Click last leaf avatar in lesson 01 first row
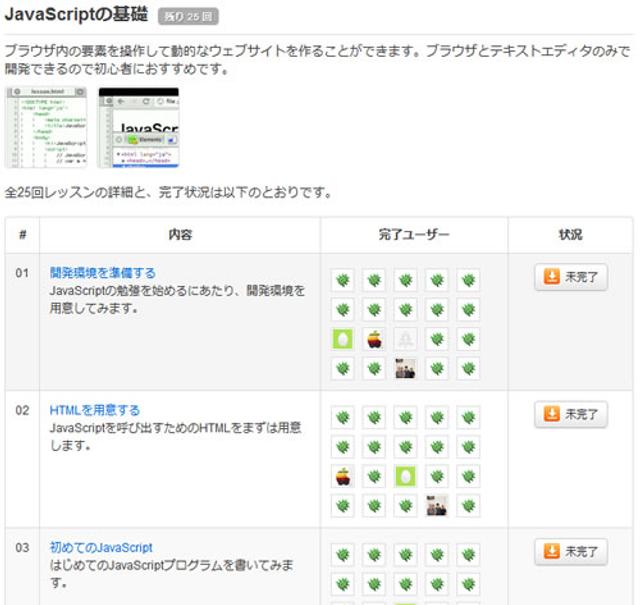Screen dimensions: 640x605 (468, 280)
